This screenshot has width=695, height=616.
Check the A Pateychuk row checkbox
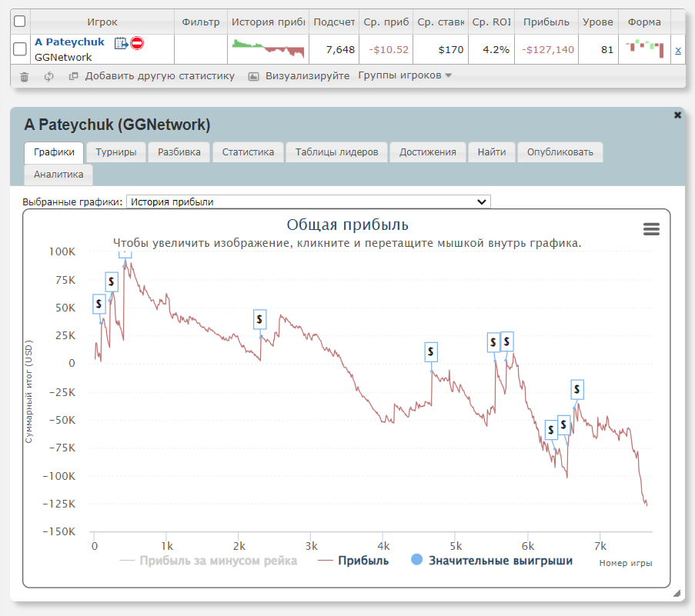20,49
